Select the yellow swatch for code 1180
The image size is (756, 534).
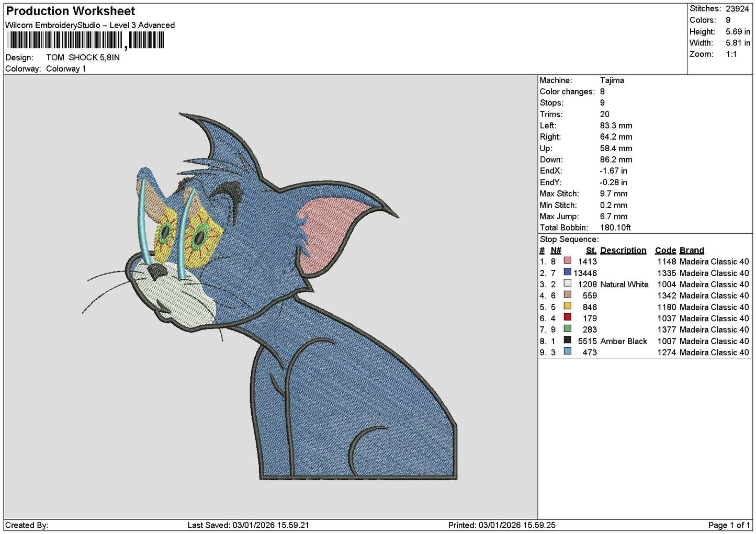(567, 306)
